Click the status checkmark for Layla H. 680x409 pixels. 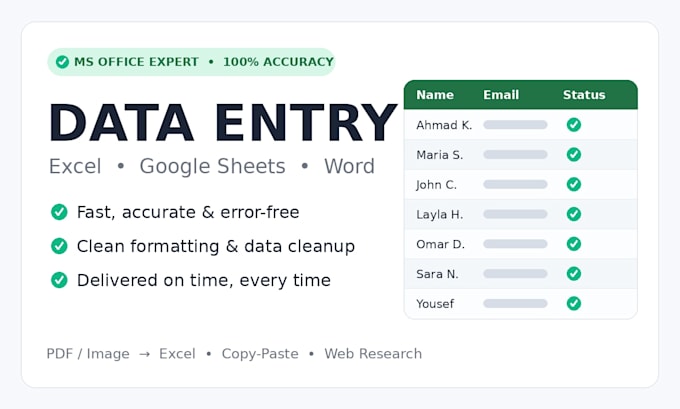pyautogui.click(x=574, y=214)
